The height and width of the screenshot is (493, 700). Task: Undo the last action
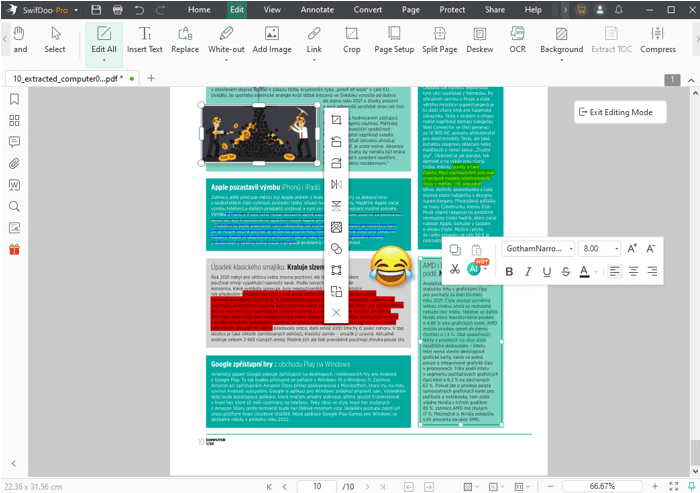139,10
